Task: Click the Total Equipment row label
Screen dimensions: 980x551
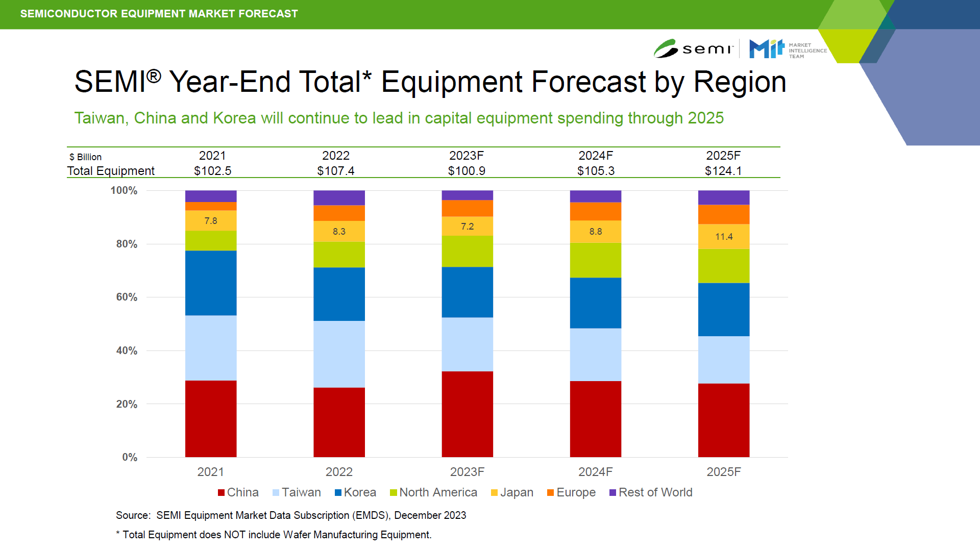Action: point(111,171)
